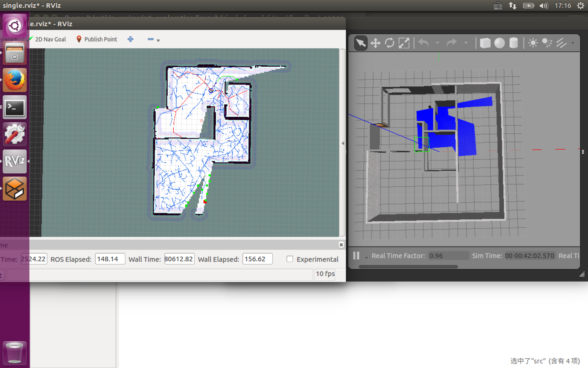Click Gazebo right edge panel handle

tap(583, 152)
